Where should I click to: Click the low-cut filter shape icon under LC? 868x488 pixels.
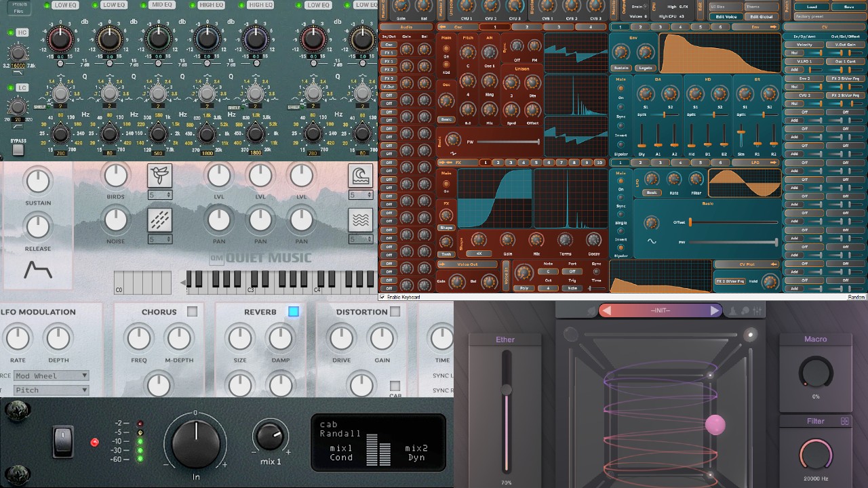point(18,127)
